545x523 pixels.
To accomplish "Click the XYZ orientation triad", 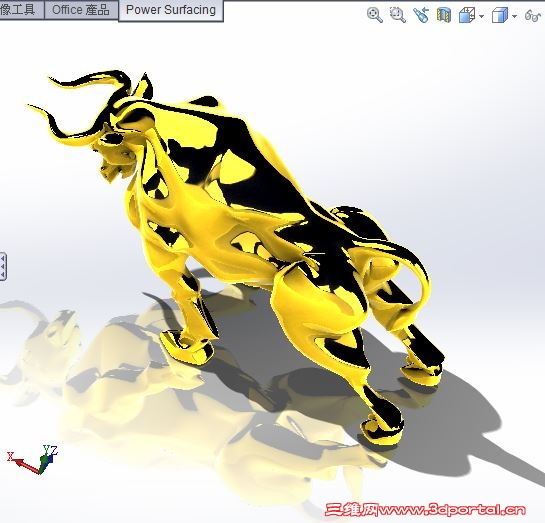I will (33, 459).
